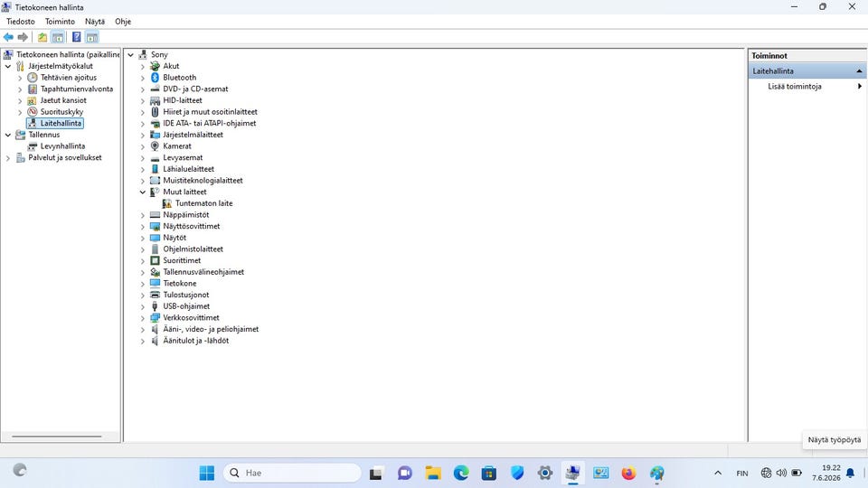The image size is (868, 488).
Task: Expand Ääni-, video- ja peliohjaimet category
Action: 143,329
